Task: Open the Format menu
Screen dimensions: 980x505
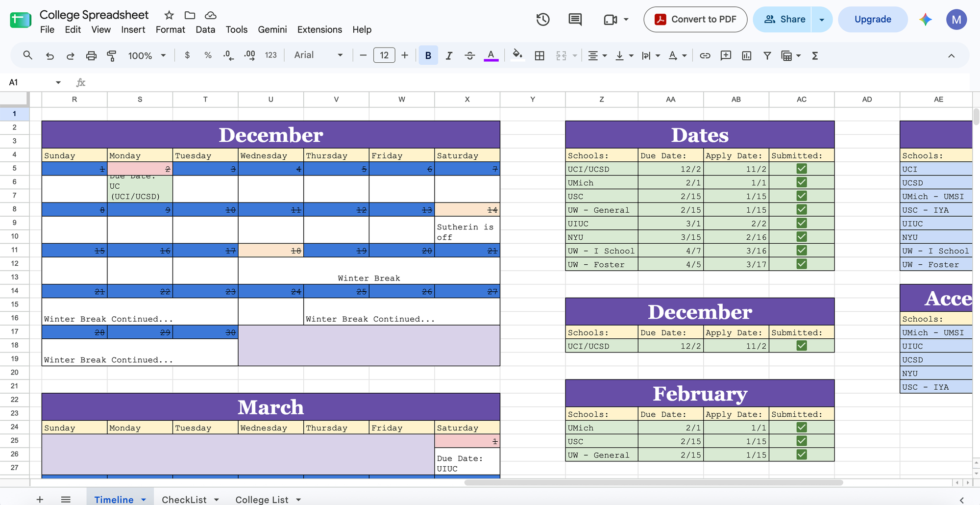Action: pos(170,29)
